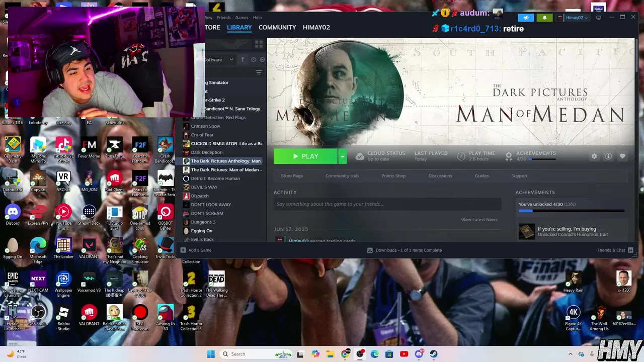The height and width of the screenshot is (362, 644).
Task: Select Riot Client desktop icon
Action: tap(114, 181)
